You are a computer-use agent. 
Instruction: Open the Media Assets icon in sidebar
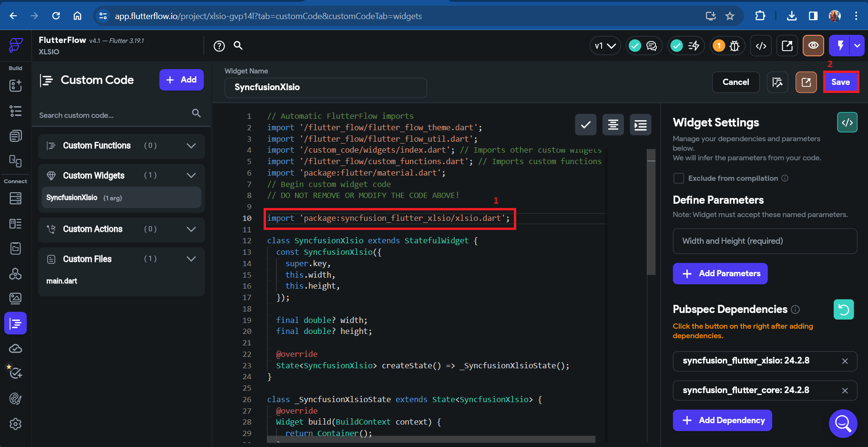coord(16,299)
